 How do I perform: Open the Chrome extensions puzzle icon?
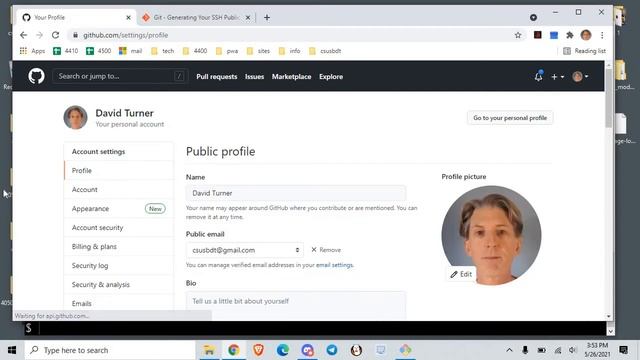pyautogui.click(x=570, y=35)
